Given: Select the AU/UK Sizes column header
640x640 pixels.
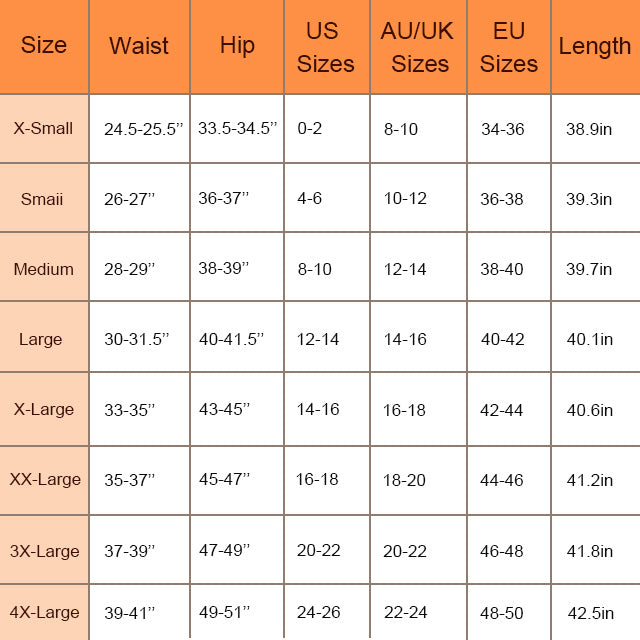Looking at the screenshot, I should pos(418,47).
